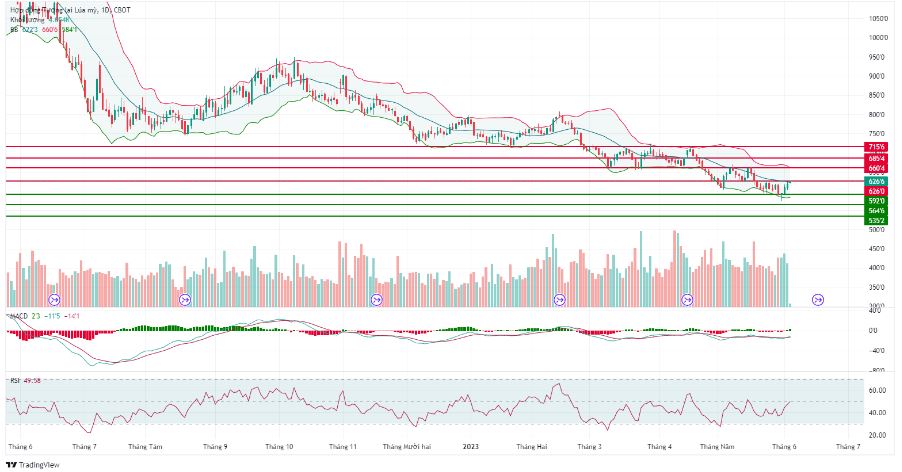Click the -40'0 mark on the MACD scale
Viewport: 902px width, 472px height.
click(878, 351)
